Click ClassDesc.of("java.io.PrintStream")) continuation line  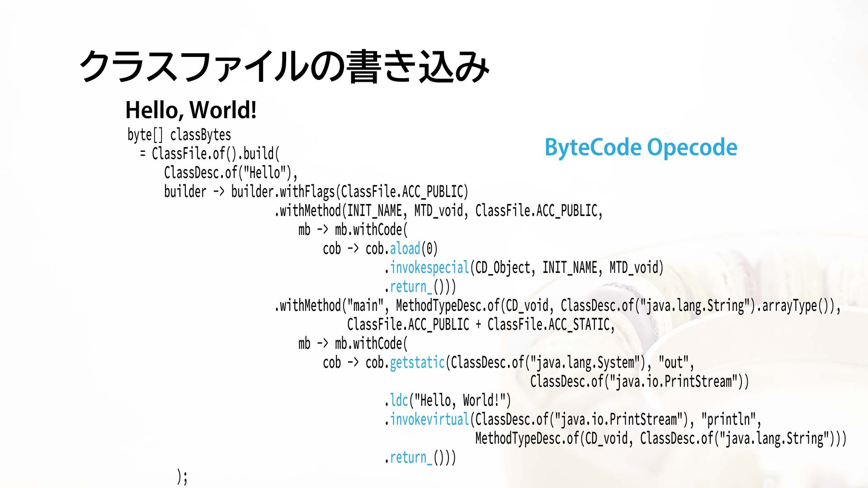(640, 381)
